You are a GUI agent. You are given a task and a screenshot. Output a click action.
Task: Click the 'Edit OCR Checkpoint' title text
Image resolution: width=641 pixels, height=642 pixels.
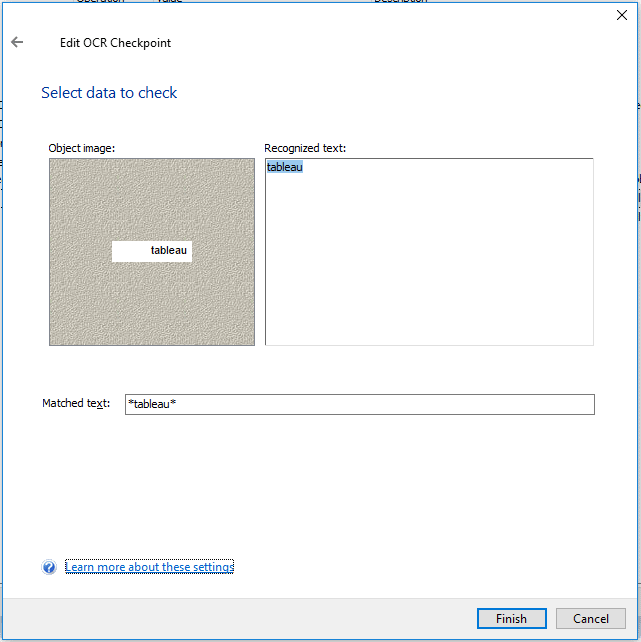[x=115, y=43]
